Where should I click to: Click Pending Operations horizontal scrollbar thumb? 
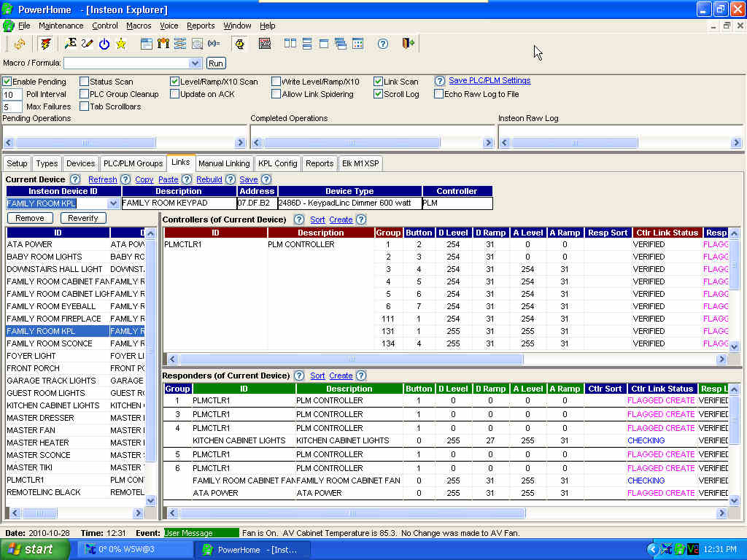[x=86, y=142]
